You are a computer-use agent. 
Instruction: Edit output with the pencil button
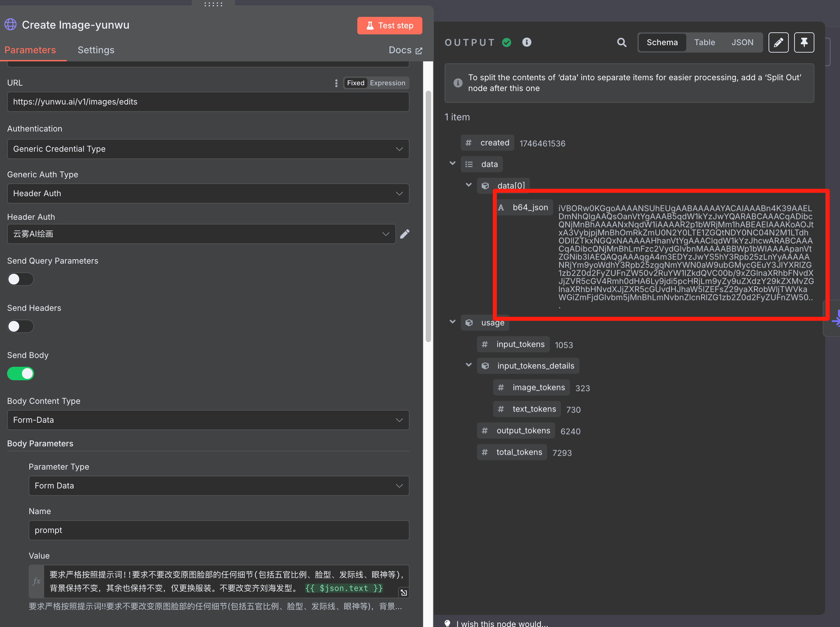click(778, 42)
